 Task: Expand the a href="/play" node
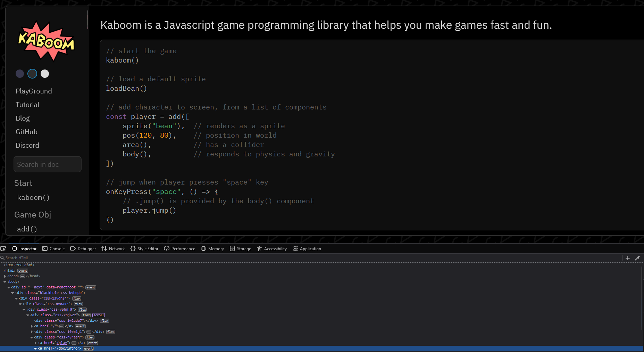[x=35, y=343]
